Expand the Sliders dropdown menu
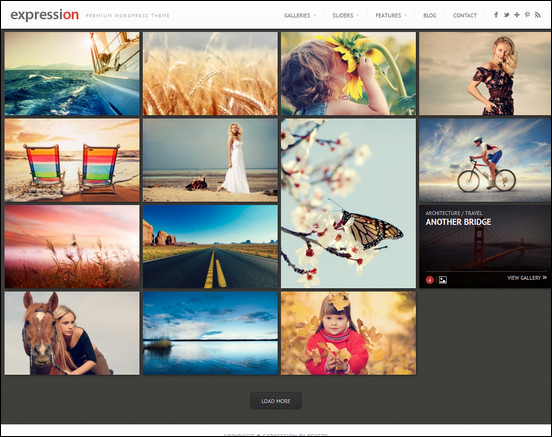552x437 pixels. pyautogui.click(x=346, y=15)
